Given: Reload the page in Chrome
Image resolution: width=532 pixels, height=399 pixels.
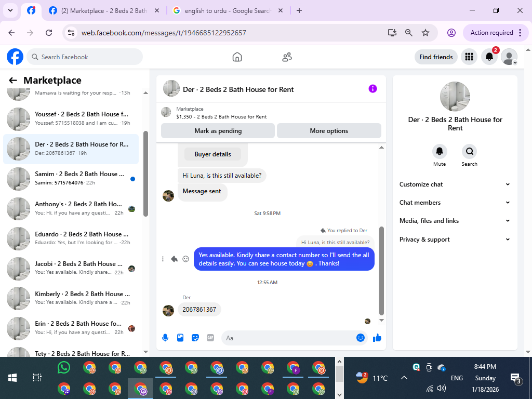Looking at the screenshot, I should tap(49, 33).
